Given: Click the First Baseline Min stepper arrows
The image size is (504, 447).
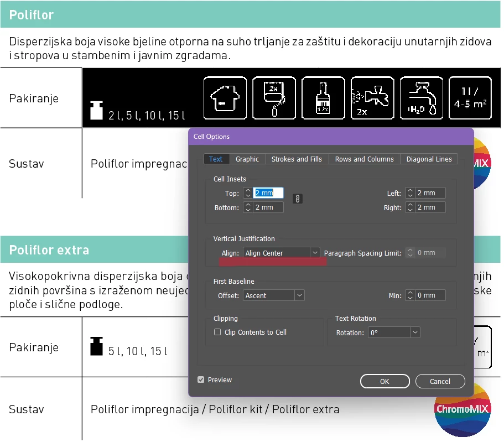Looking at the screenshot, I should [410, 295].
